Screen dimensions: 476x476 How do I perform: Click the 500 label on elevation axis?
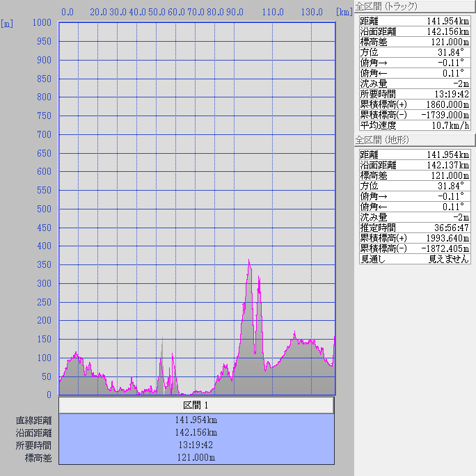click(x=45, y=209)
